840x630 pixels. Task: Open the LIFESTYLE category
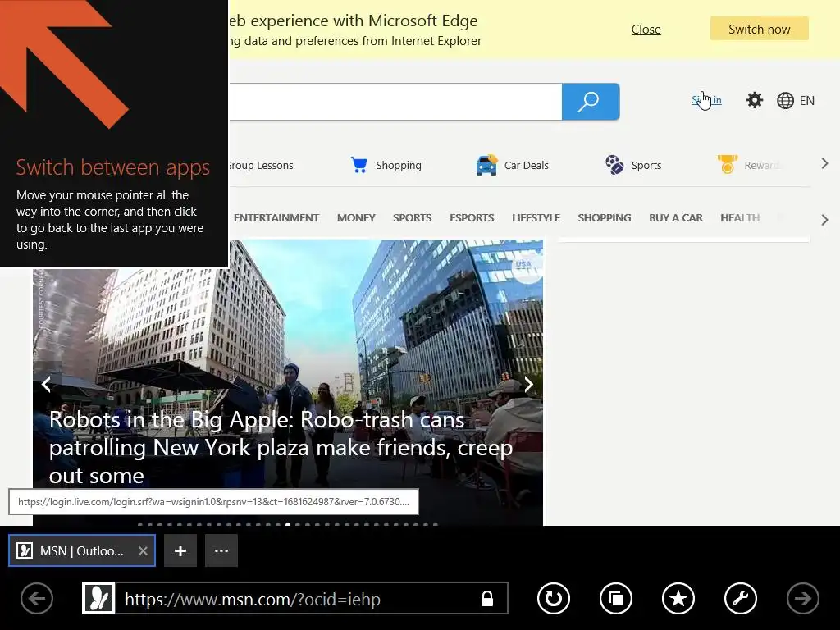[x=536, y=218]
